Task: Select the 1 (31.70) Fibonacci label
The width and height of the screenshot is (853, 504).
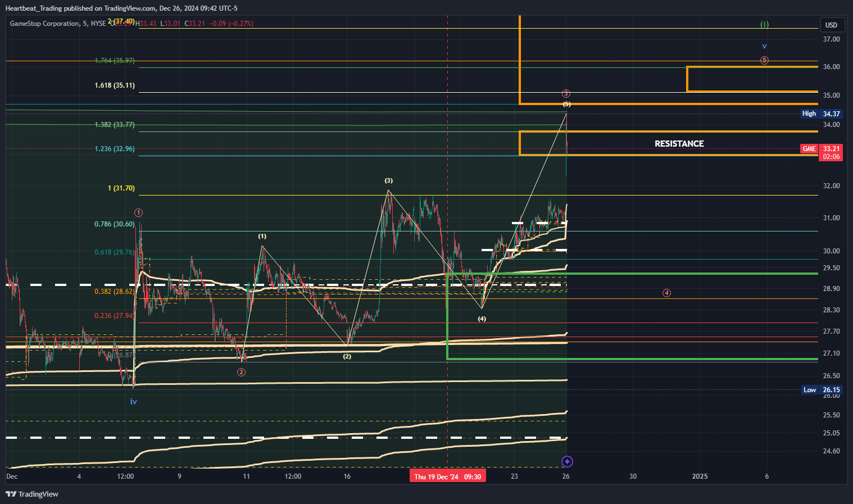Action: click(121, 188)
